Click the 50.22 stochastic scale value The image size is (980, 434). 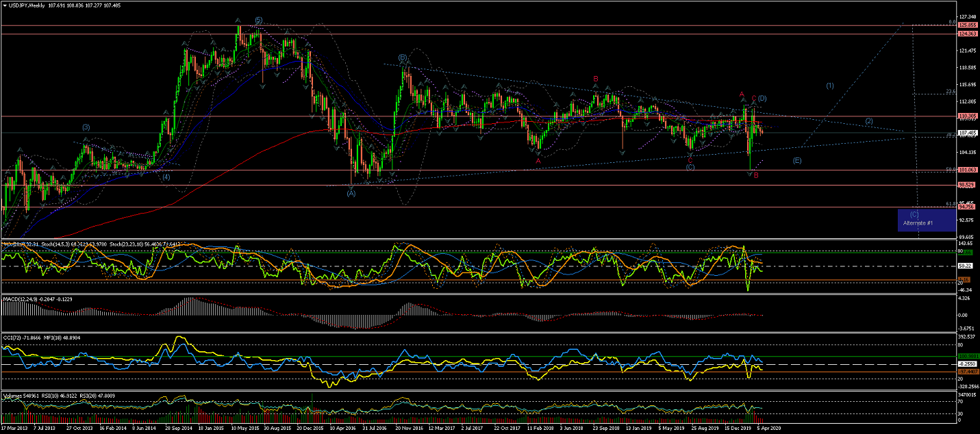pos(965,266)
